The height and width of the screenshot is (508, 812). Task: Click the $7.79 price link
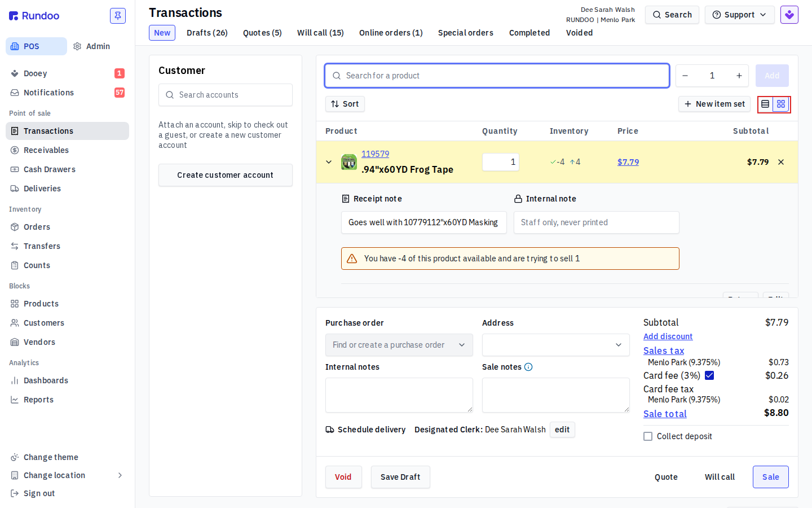628,162
